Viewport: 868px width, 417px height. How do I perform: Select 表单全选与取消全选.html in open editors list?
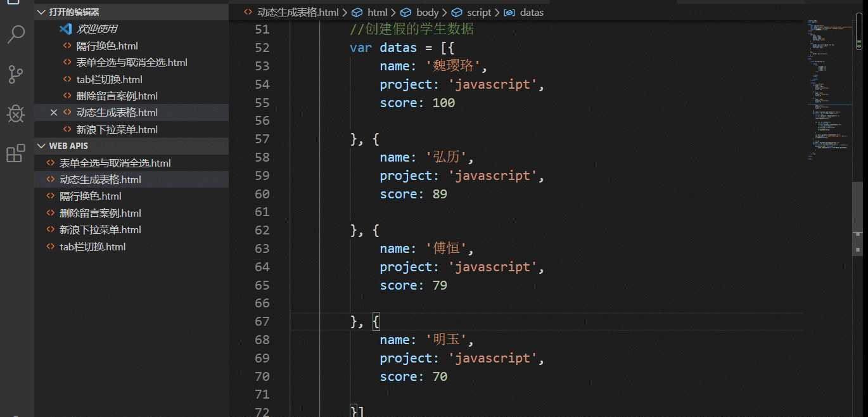click(132, 62)
